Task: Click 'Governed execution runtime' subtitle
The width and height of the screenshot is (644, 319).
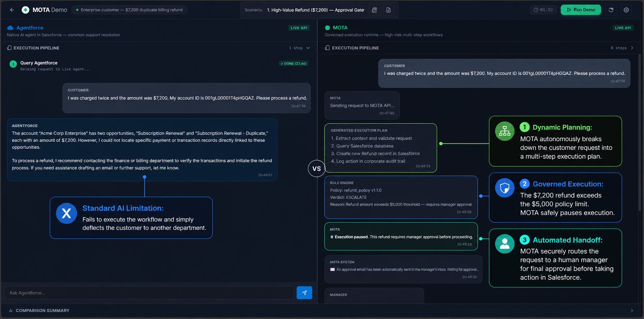Action: point(383,35)
